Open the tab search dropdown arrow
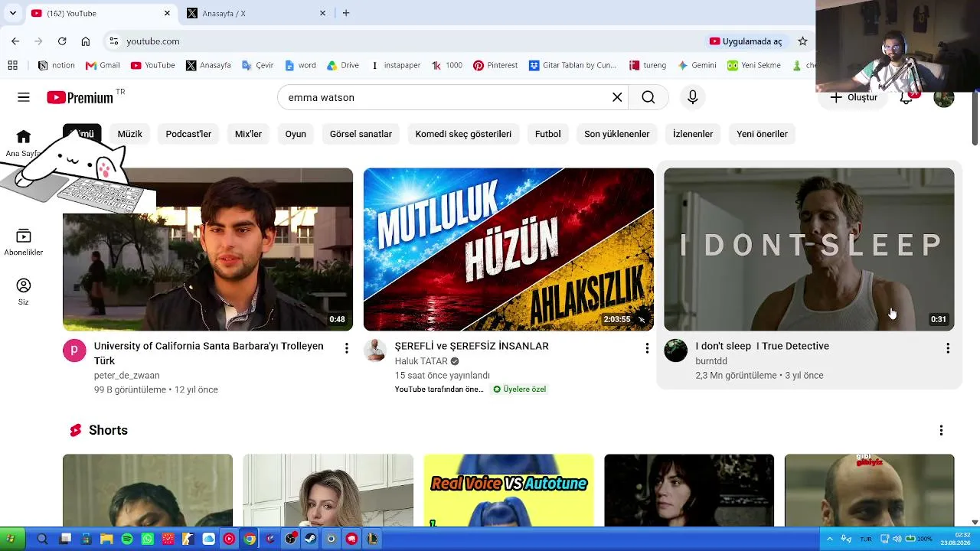Image resolution: width=980 pixels, height=551 pixels. 12,13
